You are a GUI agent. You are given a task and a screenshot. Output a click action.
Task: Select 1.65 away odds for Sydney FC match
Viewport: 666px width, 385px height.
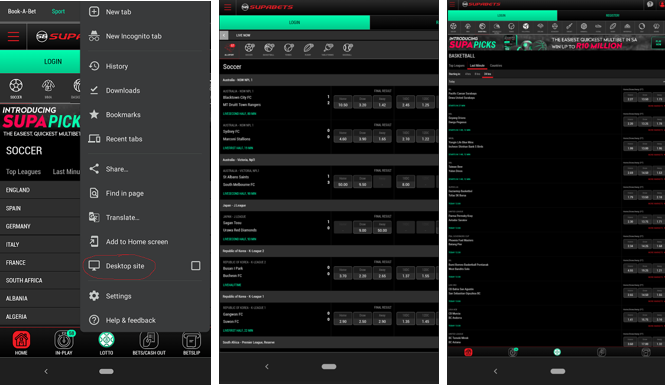pyautogui.click(x=382, y=136)
